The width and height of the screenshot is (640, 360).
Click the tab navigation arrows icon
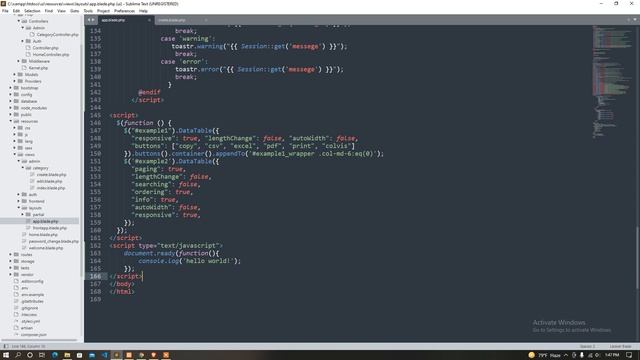coord(91,20)
